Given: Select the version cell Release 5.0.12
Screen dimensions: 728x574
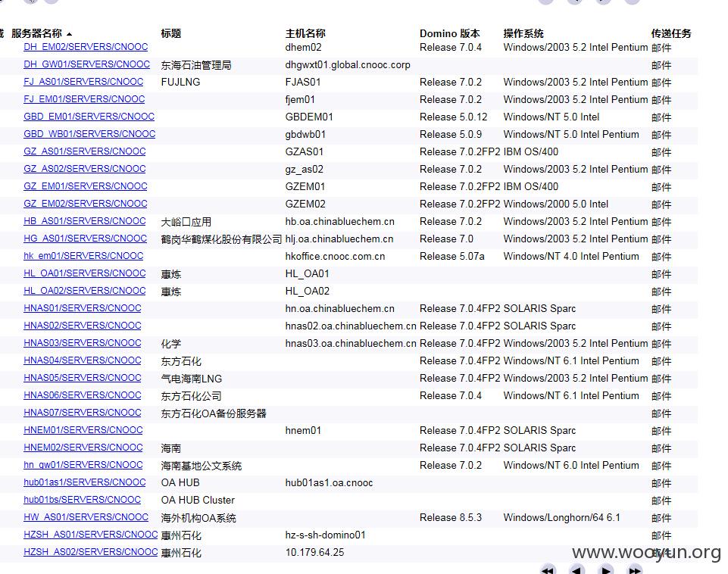Looking at the screenshot, I should [x=454, y=117].
